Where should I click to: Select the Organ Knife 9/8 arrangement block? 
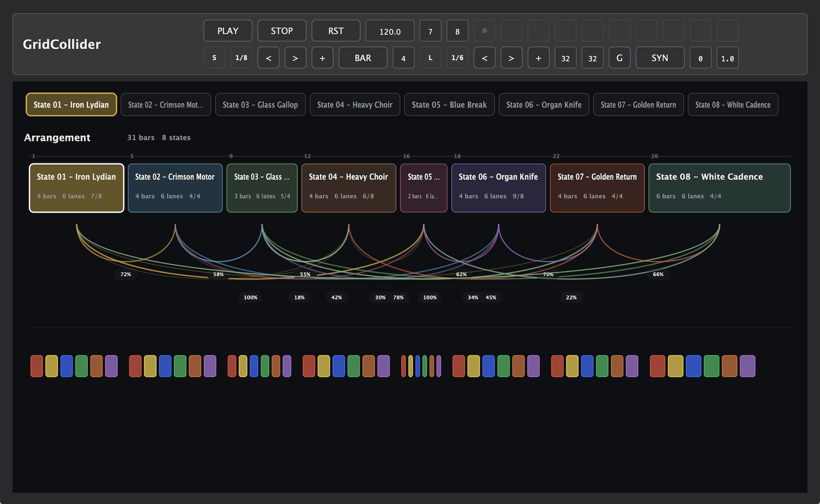pyautogui.click(x=499, y=188)
